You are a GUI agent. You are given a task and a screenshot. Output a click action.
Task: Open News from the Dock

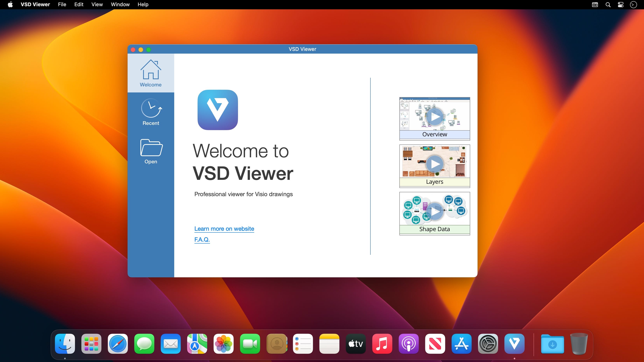point(435,344)
